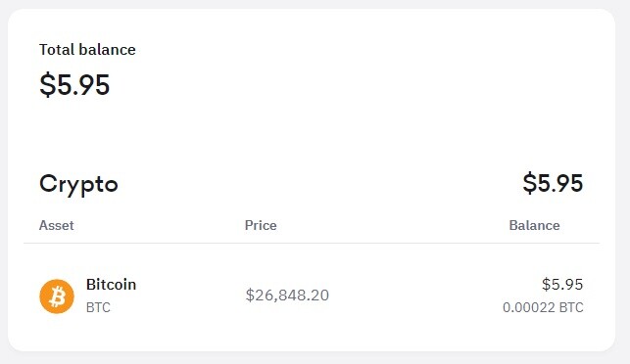Select the large Total balance $5.95 amount

(74, 85)
